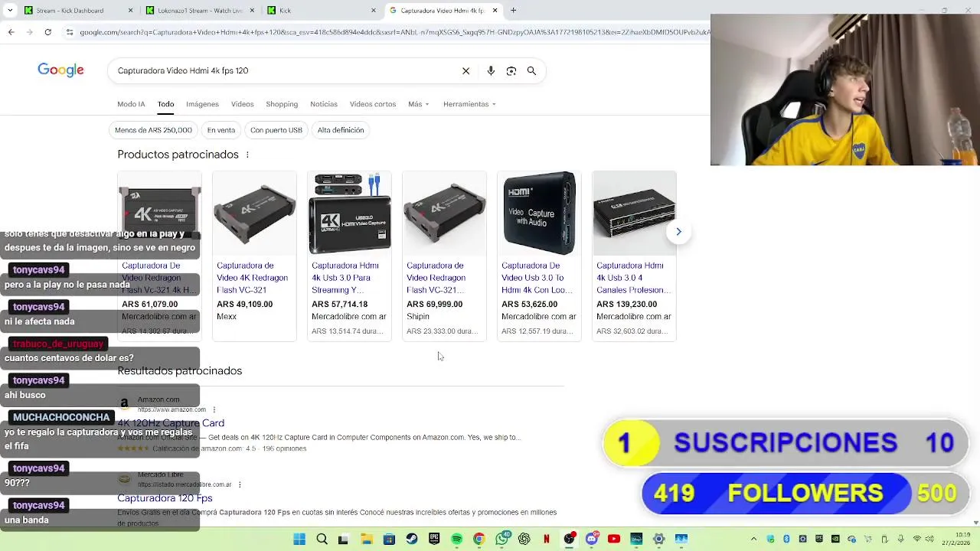Expand the Más search filter dropdown
980x551 pixels.
pos(419,104)
